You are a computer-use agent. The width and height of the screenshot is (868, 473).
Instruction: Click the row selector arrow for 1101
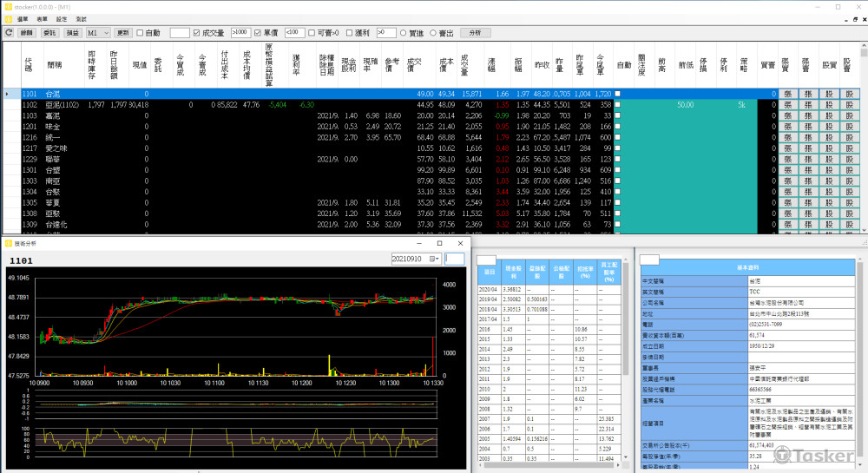pyautogui.click(x=8, y=93)
